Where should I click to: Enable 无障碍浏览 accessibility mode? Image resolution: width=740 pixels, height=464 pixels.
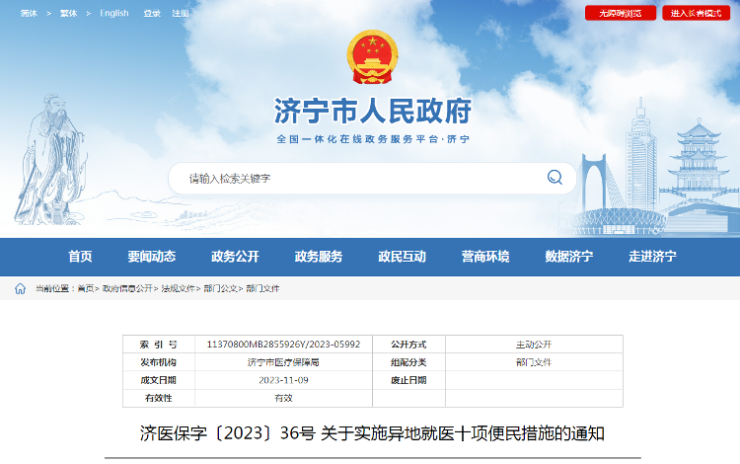point(620,13)
